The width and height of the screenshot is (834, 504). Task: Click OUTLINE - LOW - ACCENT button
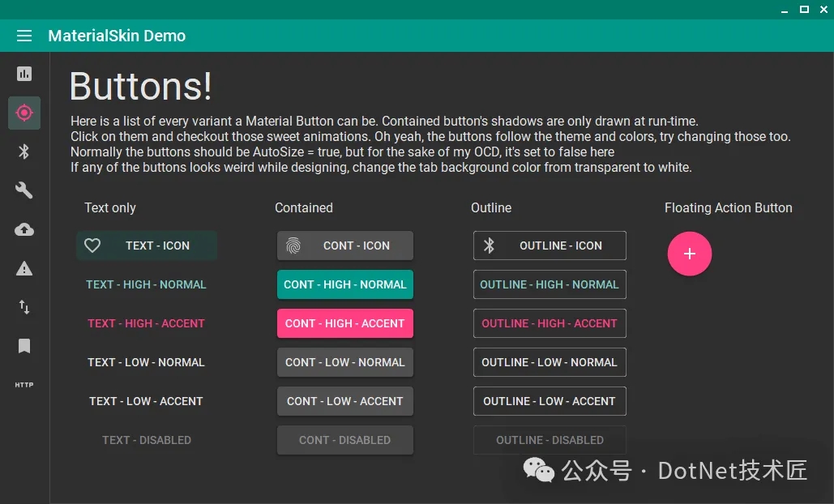click(x=550, y=401)
